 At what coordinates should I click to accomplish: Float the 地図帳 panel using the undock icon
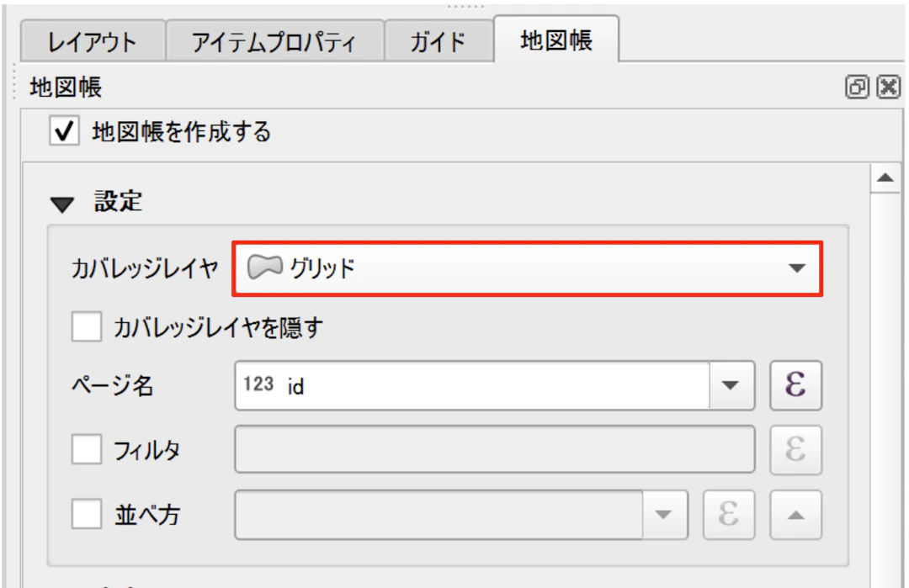click(x=857, y=87)
